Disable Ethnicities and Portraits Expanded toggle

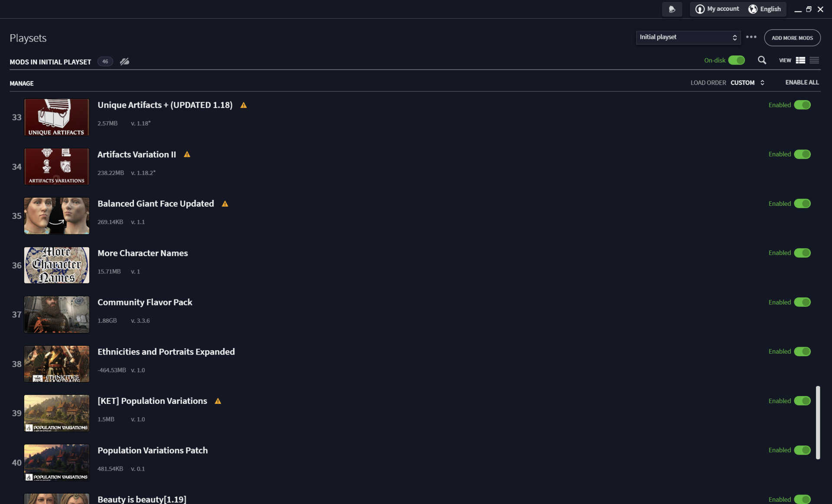coord(802,351)
